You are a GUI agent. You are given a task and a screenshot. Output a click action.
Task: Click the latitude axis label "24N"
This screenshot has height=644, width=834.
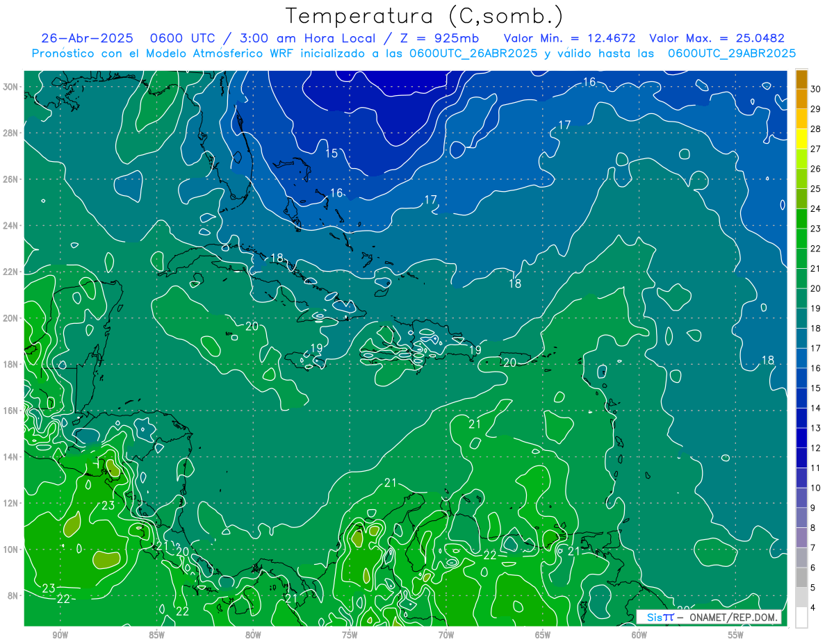11,226
